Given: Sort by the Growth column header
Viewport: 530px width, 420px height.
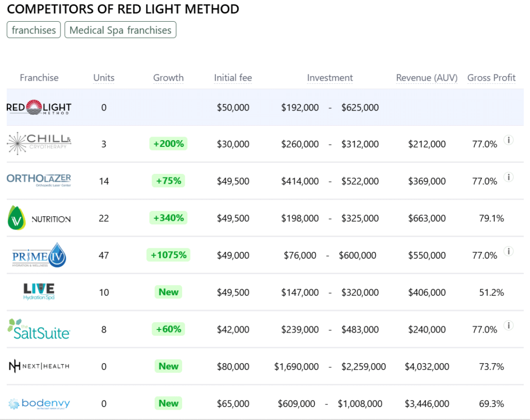Looking at the screenshot, I should [x=168, y=78].
